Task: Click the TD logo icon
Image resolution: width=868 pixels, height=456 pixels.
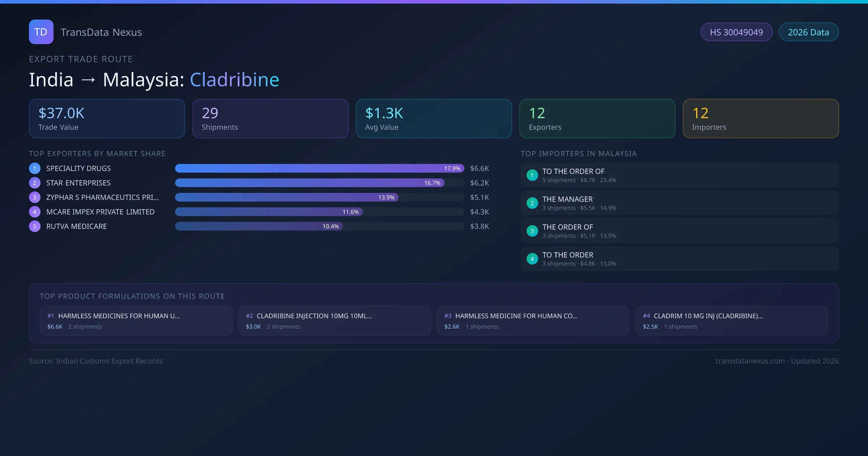Action: tap(41, 32)
